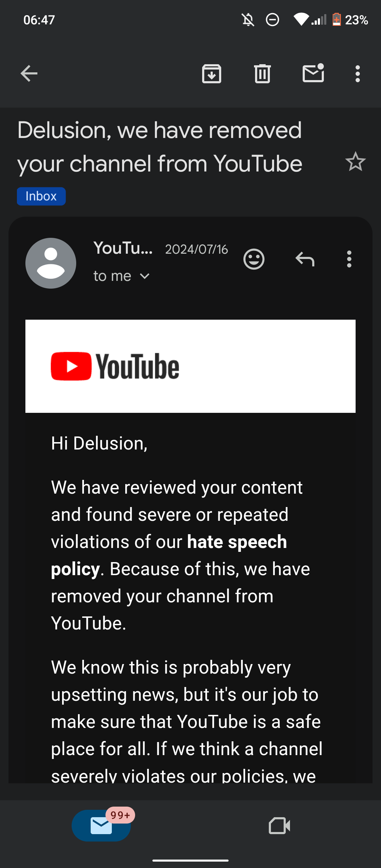Mark the email as unread
The width and height of the screenshot is (381, 868).
[313, 73]
